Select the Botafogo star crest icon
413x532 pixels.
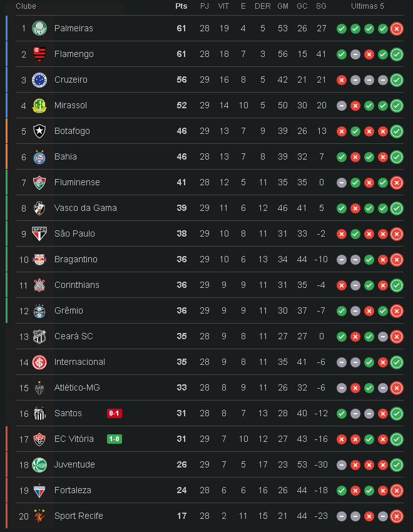pos(39,131)
